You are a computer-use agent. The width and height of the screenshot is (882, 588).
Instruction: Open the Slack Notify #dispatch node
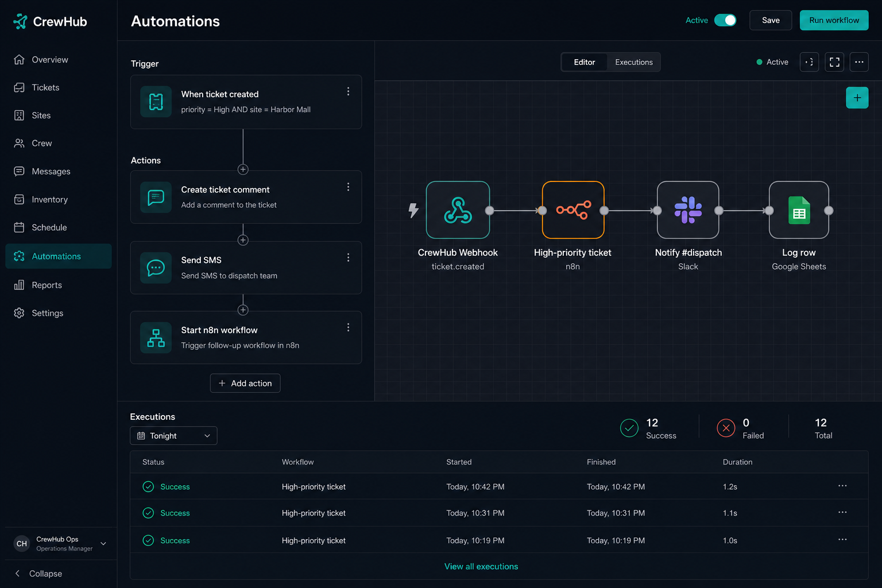click(x=688, y=210)
